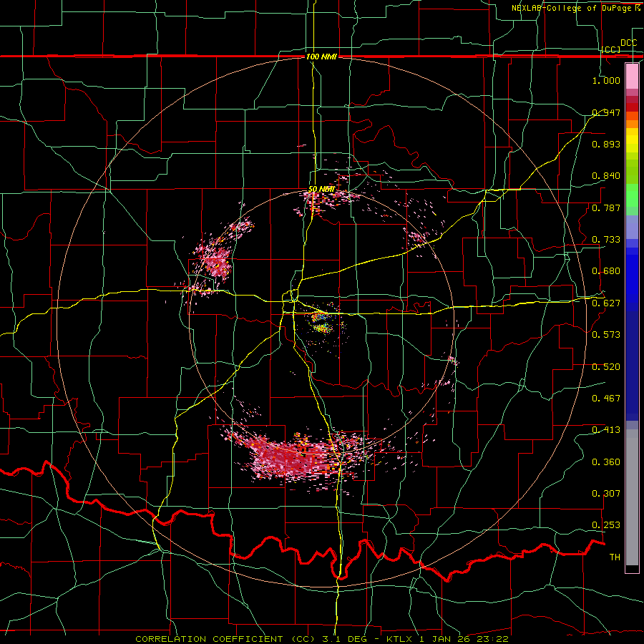Select the 0.573 legend value
This screenshot has width=644, height=644.
pyautogui.click(x=606, y=335)
